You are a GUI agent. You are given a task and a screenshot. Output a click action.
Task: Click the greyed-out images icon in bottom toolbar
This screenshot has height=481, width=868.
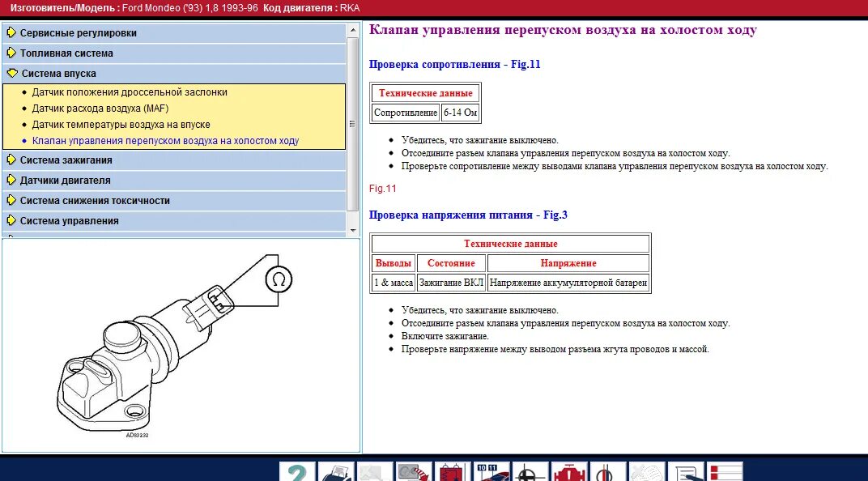[x=375, y=471]
